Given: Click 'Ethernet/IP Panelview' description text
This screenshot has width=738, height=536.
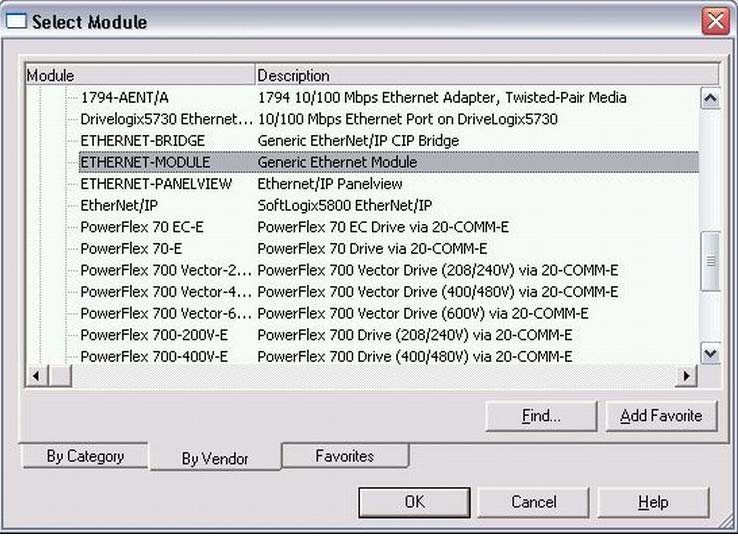Looking at the screenshot, I should click(x=329, y=184).
